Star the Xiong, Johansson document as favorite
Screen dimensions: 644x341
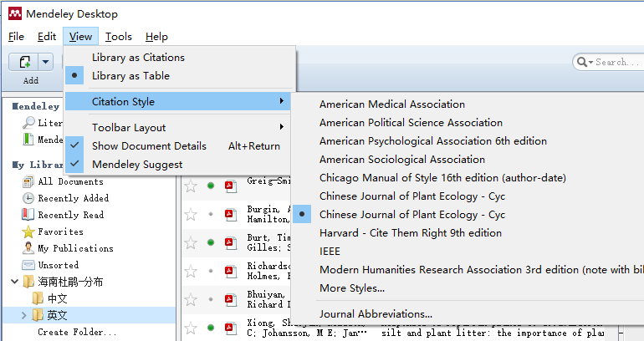point(191,328)
